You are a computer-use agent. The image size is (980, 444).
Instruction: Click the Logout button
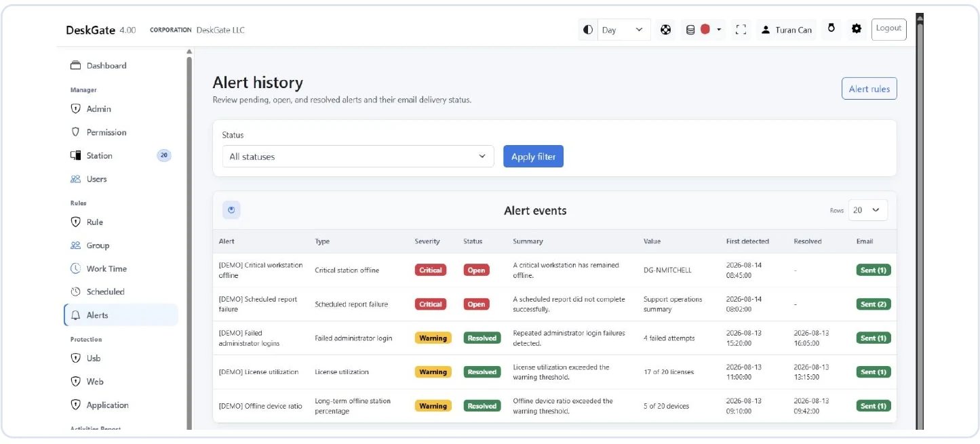888,29
